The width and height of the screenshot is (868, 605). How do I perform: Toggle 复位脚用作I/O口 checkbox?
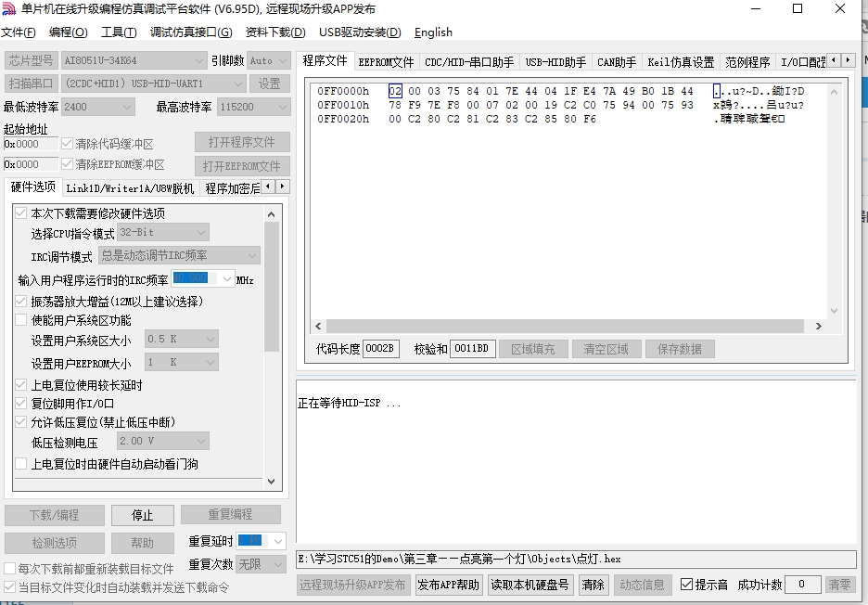point(21,404)
